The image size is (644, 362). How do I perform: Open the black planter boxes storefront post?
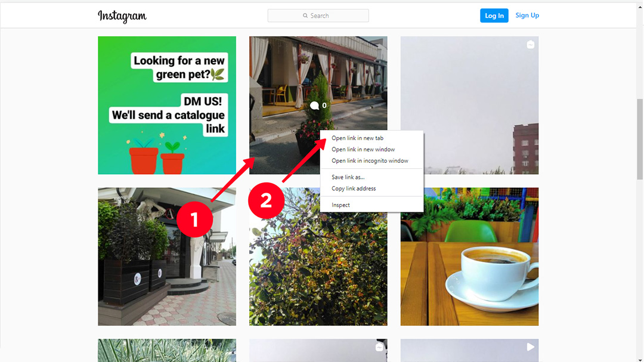[167, 257]
